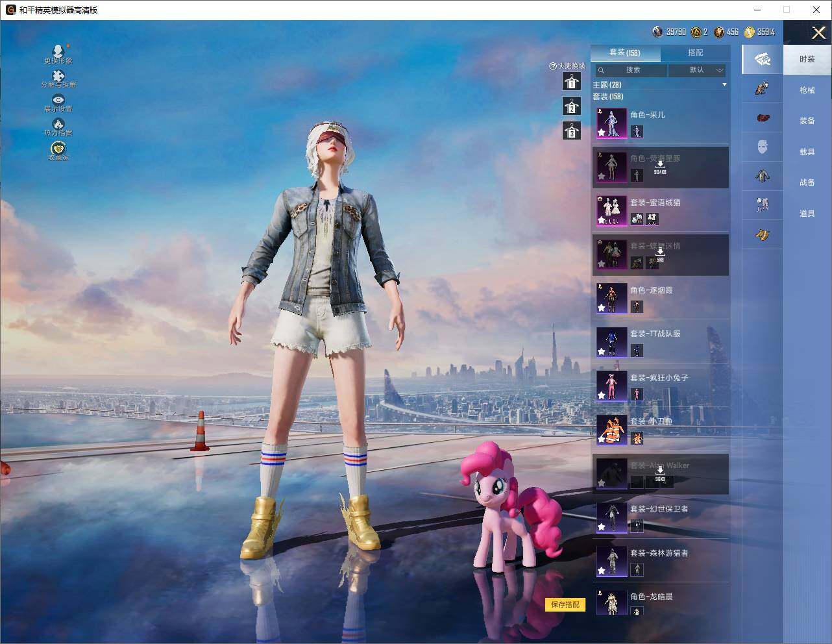Switch to the 搭配 tab

[x=696, y=53]
